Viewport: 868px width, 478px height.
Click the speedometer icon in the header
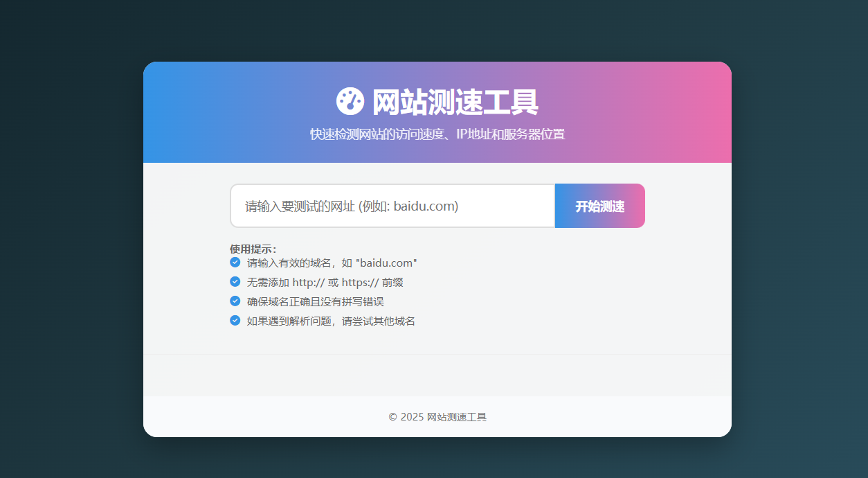(x=350, y=100)
